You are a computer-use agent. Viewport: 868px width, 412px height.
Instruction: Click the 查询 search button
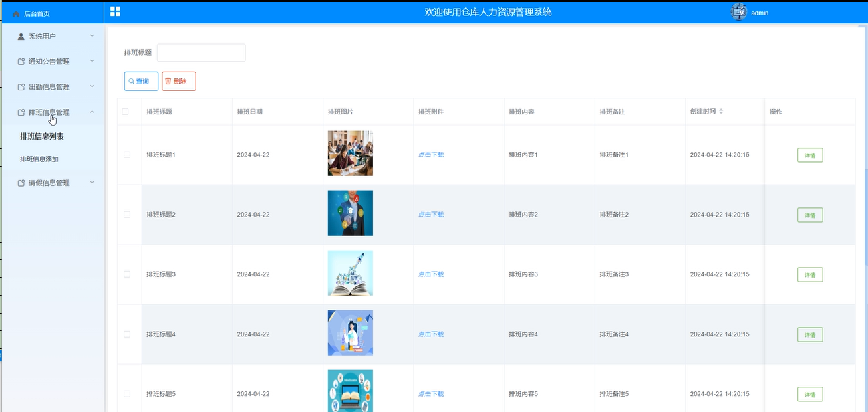click(141, 81)
